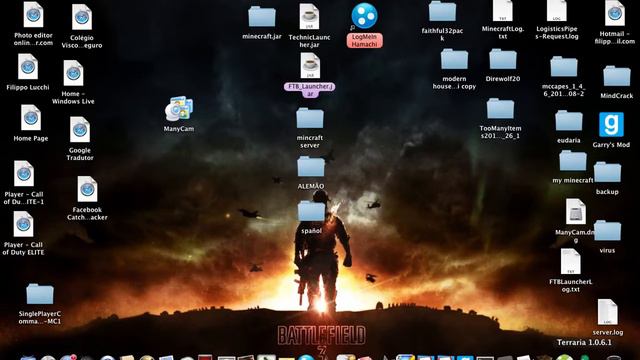Select the ALEMÃO folder
The image size is (640, 360).
(311, 167)
